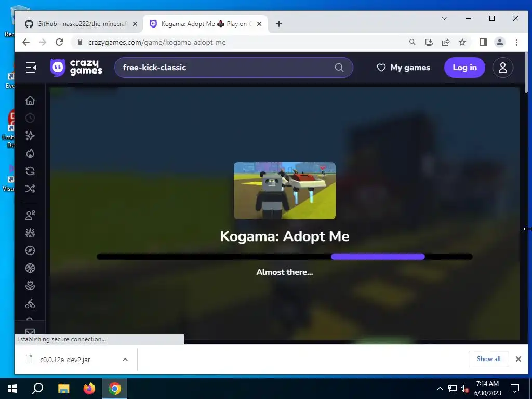Open the flower category icon in sidebar
532x399 pixels.
click(x=30, y=286)
